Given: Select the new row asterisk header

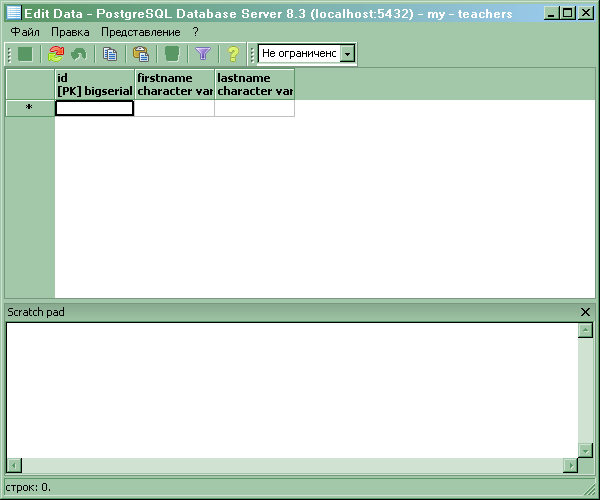Looking at the screenshot, I should (29, 108).
